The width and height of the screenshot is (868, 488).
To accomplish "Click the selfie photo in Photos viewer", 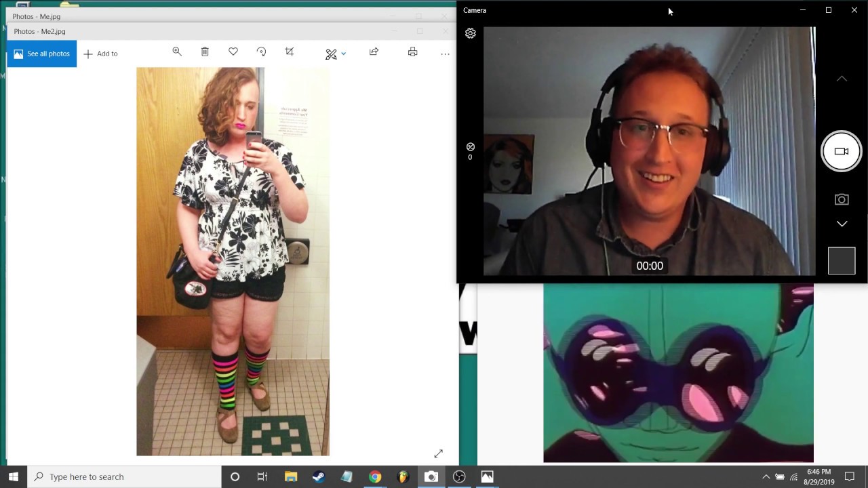I will coord(233,262).
